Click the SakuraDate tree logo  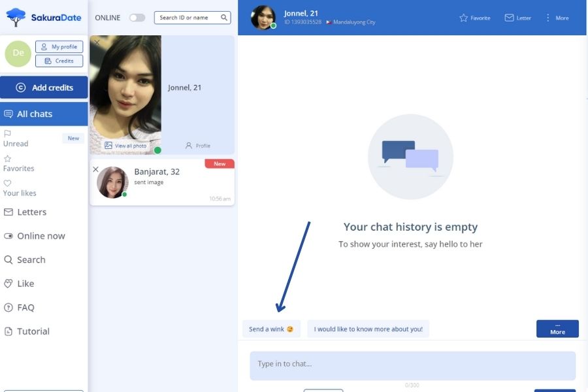(16, 17)
